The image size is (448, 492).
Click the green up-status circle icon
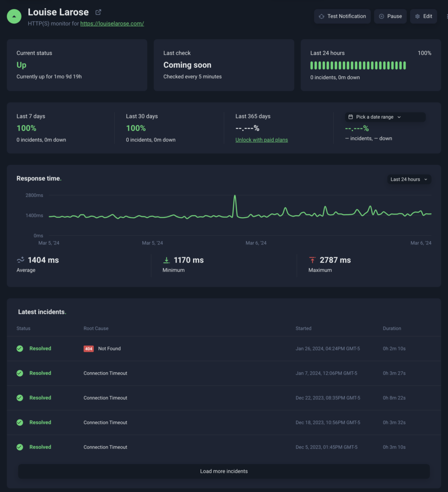pyautogui.click(x=14, y=16)
